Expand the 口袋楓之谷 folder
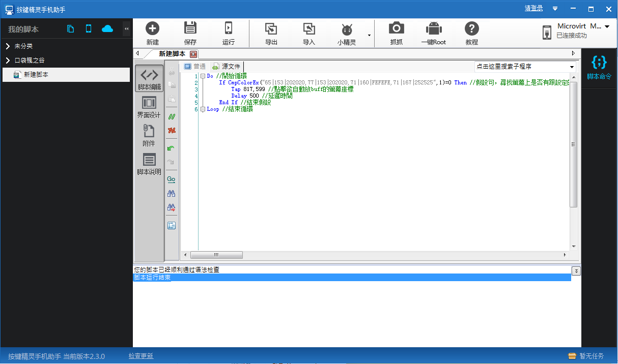The image size is (618, 364). coord(8,60)
